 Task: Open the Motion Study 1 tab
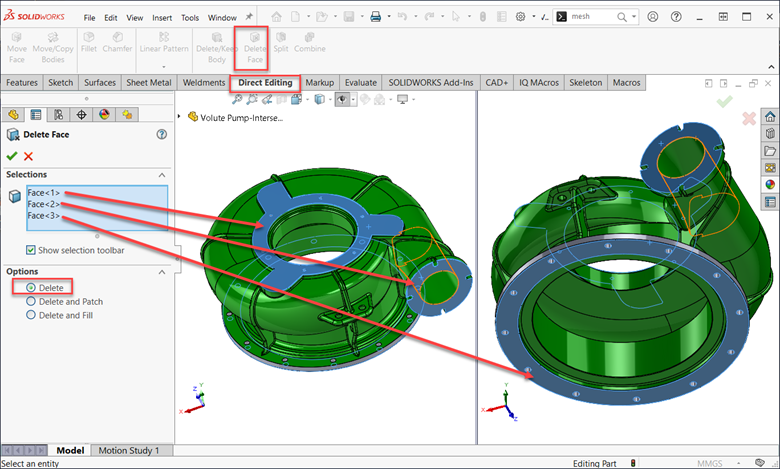(x=129, y=451)
